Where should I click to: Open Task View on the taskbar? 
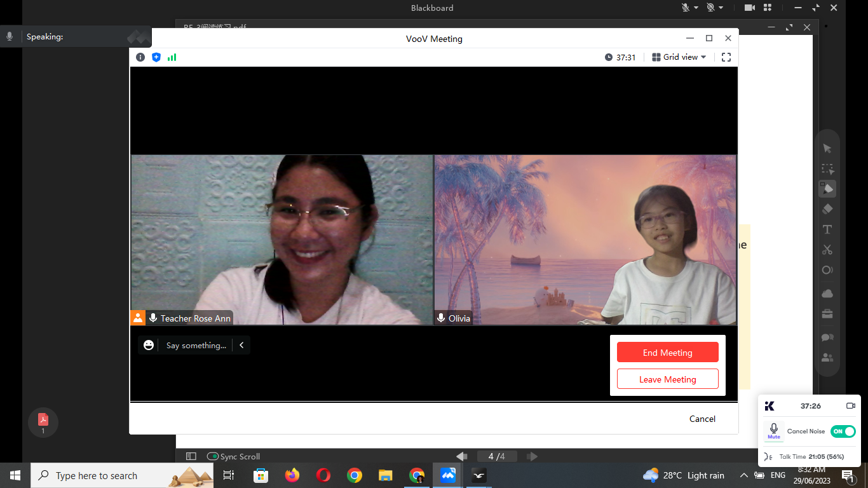[x=229, y=475]
